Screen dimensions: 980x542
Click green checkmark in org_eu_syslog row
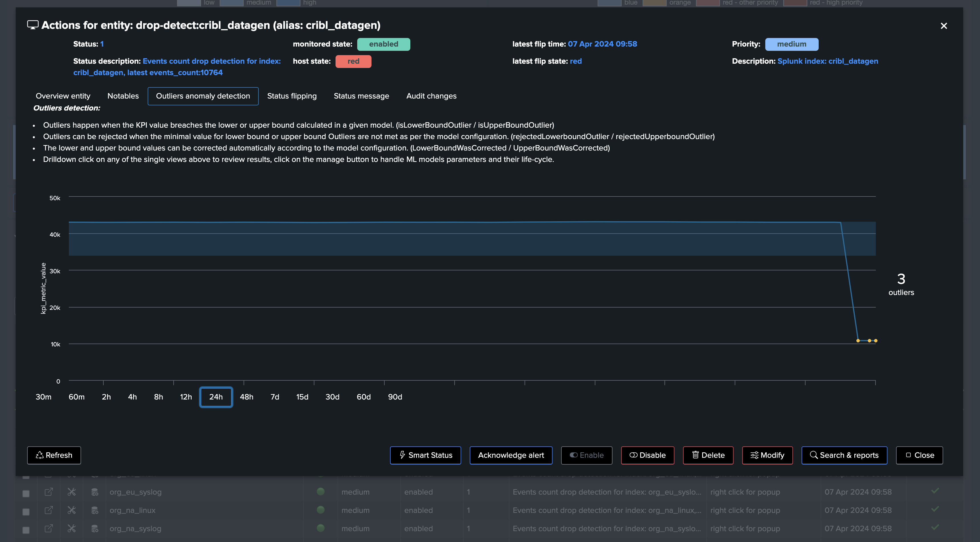pyautogui.click(x=935, y=491)
